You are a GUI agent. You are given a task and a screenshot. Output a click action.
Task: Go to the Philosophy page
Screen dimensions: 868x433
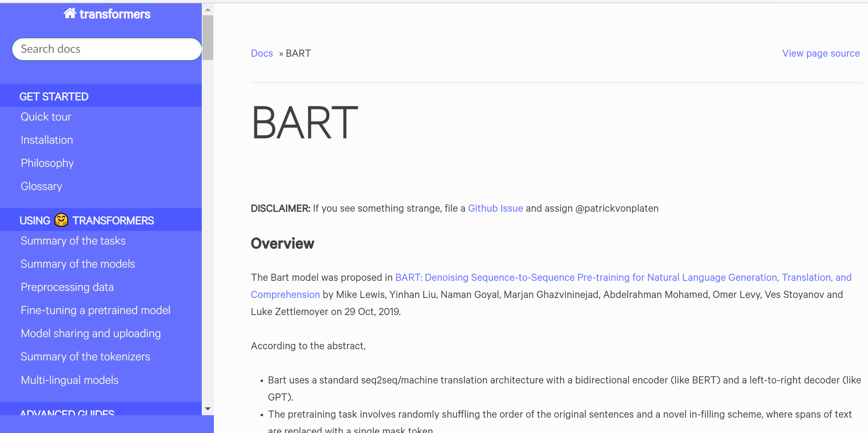coord(47,163)
